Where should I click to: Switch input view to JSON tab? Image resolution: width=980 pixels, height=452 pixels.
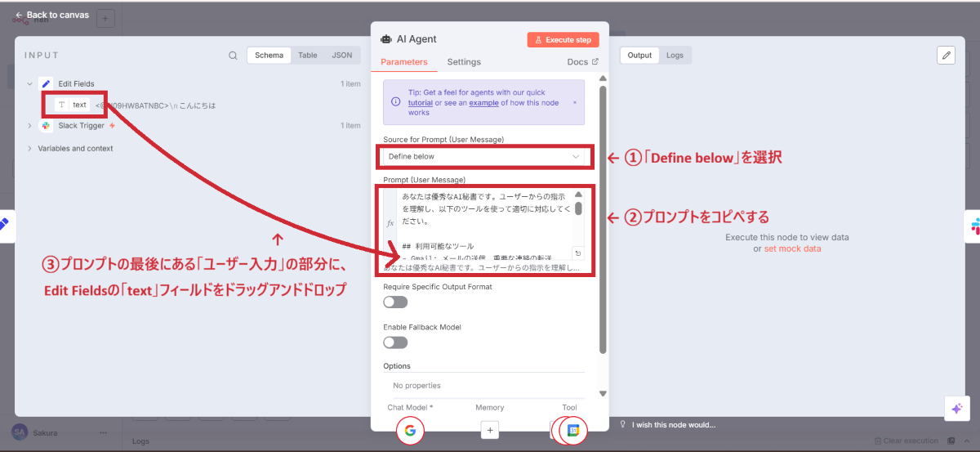point(342,56)
